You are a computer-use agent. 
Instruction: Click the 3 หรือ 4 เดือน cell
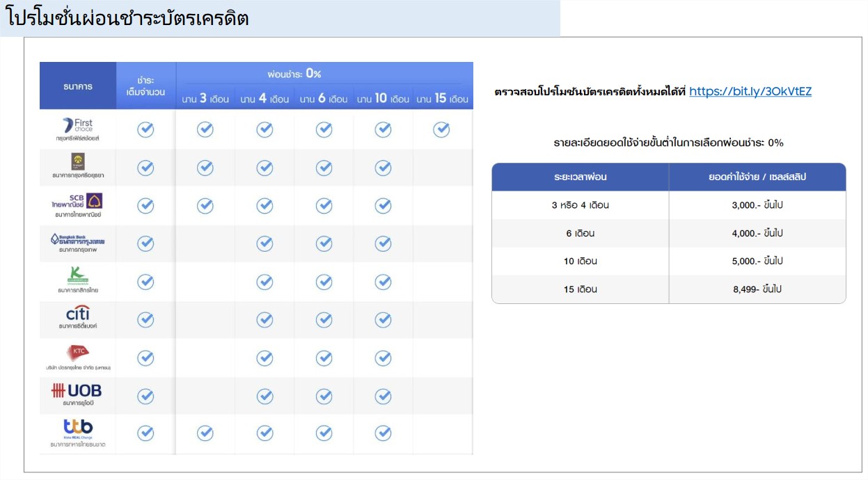click(x=581, y=205)
